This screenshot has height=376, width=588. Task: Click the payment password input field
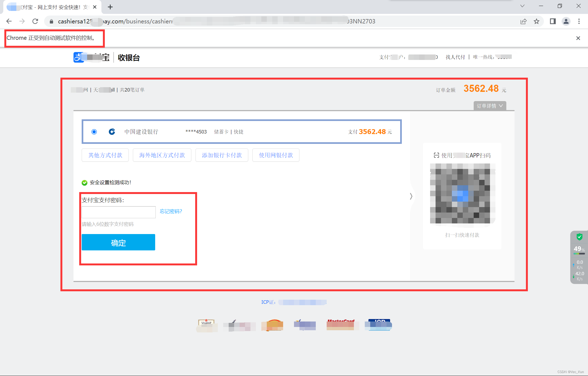[119, 212]
